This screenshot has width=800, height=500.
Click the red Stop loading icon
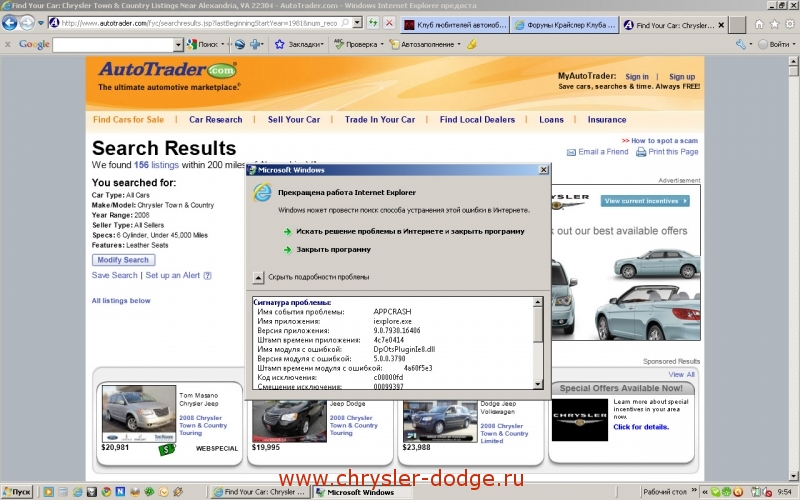click(389, 23)
